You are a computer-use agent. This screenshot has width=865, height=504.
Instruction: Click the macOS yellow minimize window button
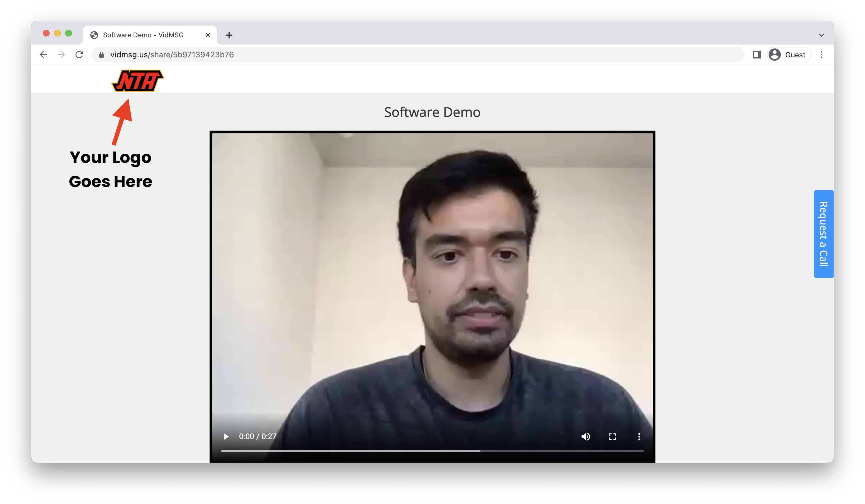57,33
